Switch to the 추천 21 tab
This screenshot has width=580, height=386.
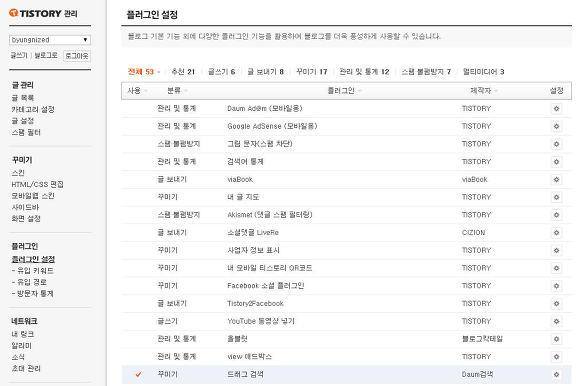[x=183, y=72]
